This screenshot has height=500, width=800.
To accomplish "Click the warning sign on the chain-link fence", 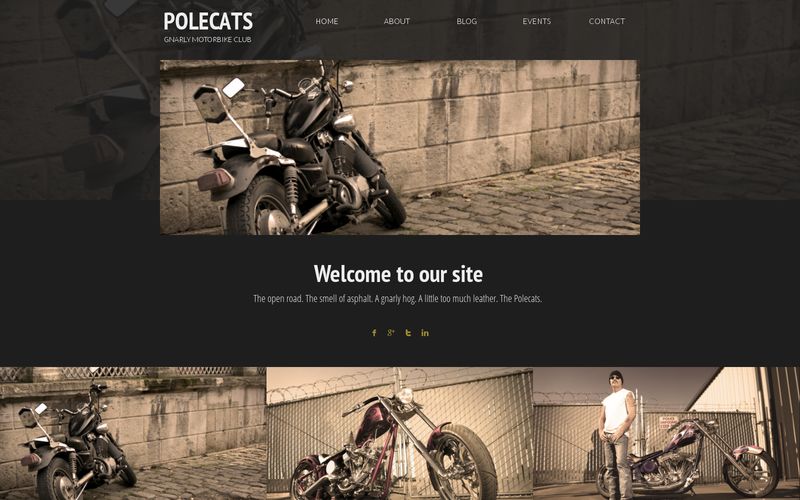I will coord(668,422).
